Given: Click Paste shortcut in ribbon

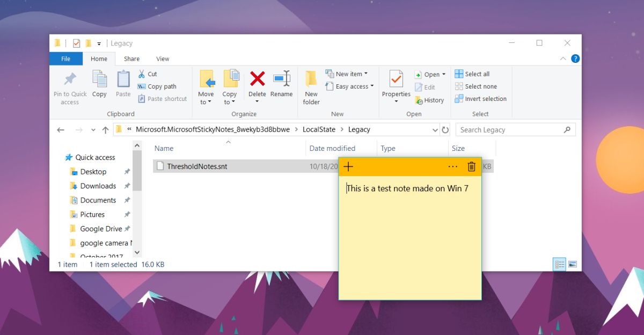Looking at the screenshot, I should (x=163, y=99).
